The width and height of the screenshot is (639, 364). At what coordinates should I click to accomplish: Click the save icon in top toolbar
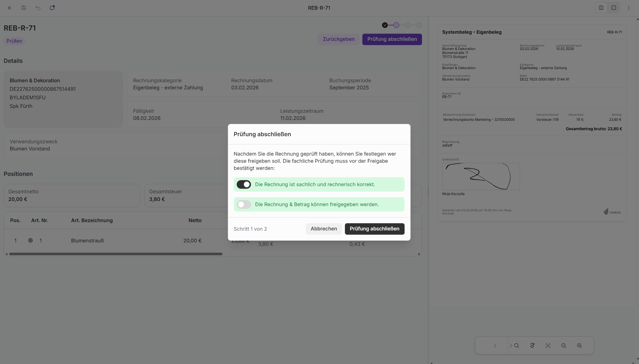click(24, 8)
